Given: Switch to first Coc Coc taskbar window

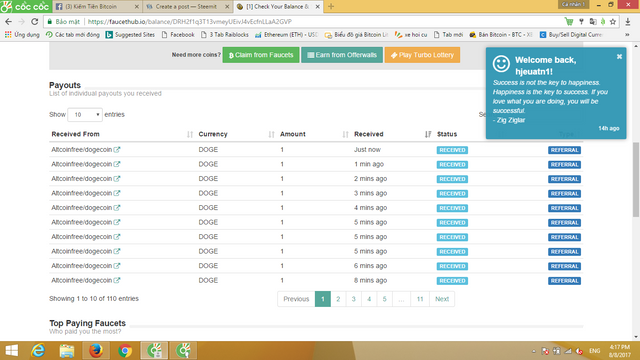Looking at the screenshot, I should [154, 351].
